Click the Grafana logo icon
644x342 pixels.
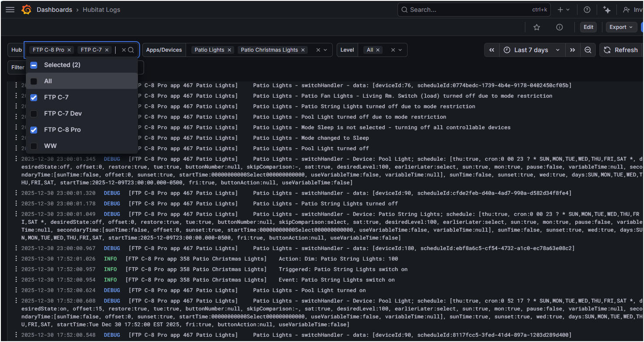(26, 10)
